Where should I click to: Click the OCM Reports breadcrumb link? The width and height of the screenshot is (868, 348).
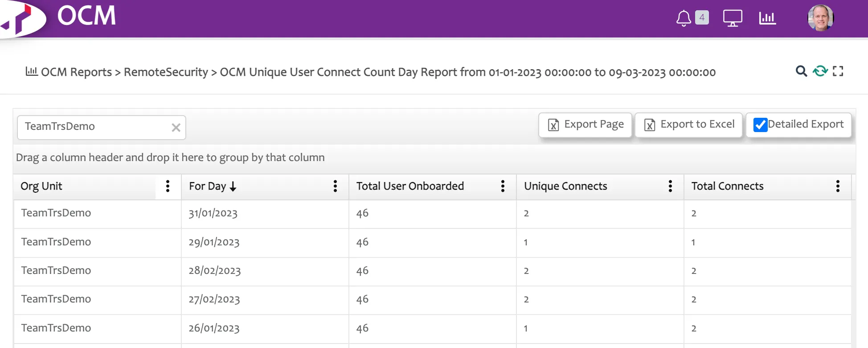(76, 72)
